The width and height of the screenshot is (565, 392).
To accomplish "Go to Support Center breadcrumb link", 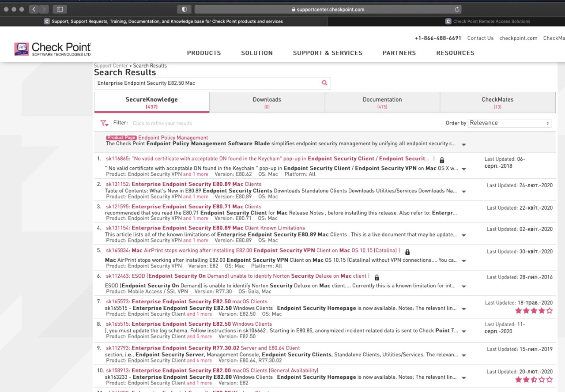I will tap(111, 66).
